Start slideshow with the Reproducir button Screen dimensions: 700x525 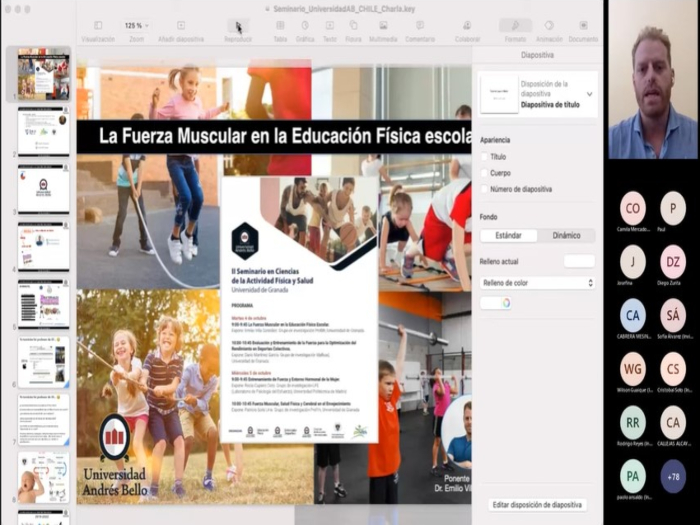pos(238,26)
